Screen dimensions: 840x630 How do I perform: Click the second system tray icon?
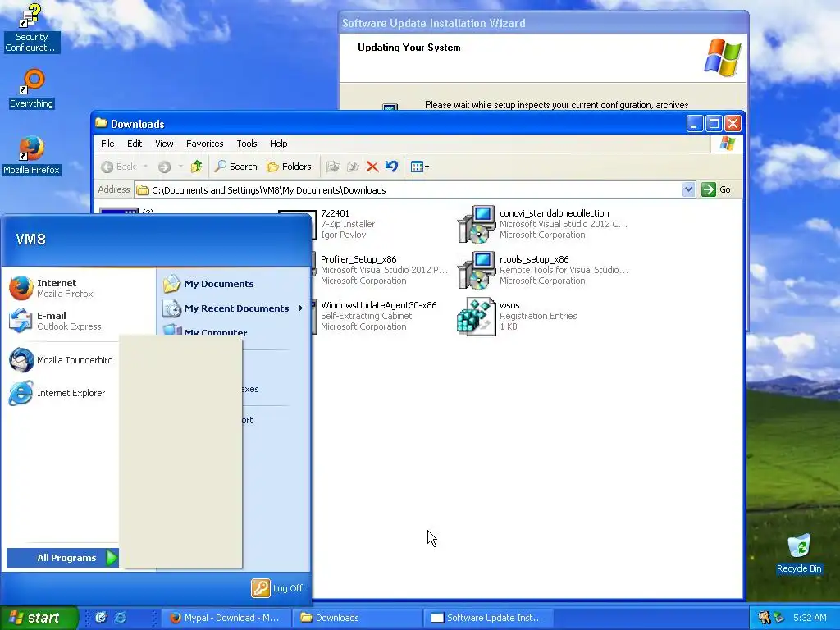779,618
